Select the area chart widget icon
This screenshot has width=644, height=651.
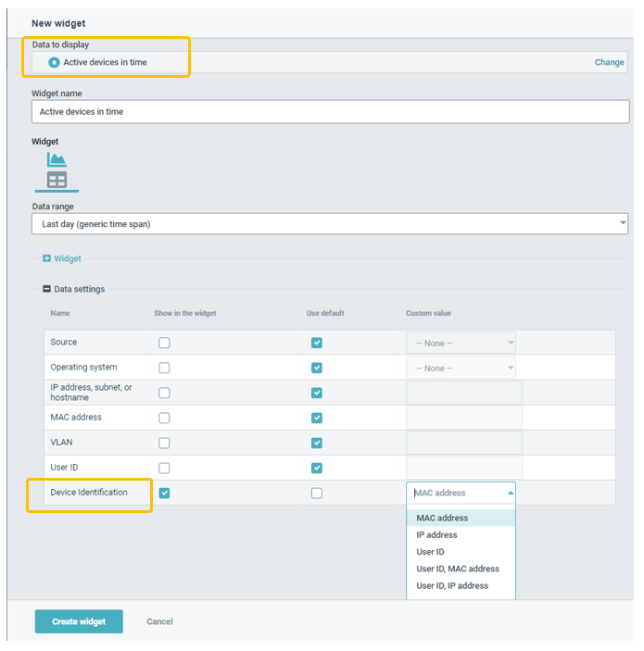click(57, 160)
